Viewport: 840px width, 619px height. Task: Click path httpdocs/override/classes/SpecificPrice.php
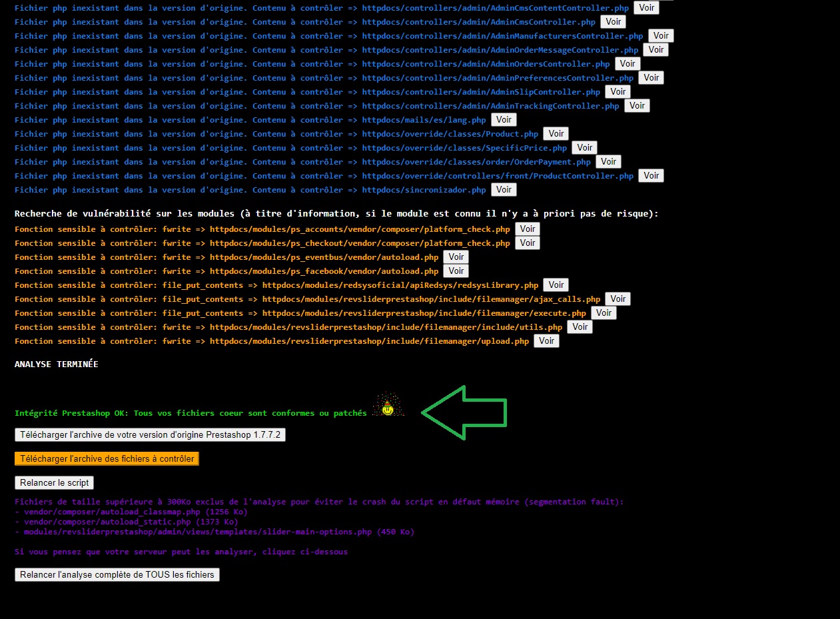[x=465, y=148]
